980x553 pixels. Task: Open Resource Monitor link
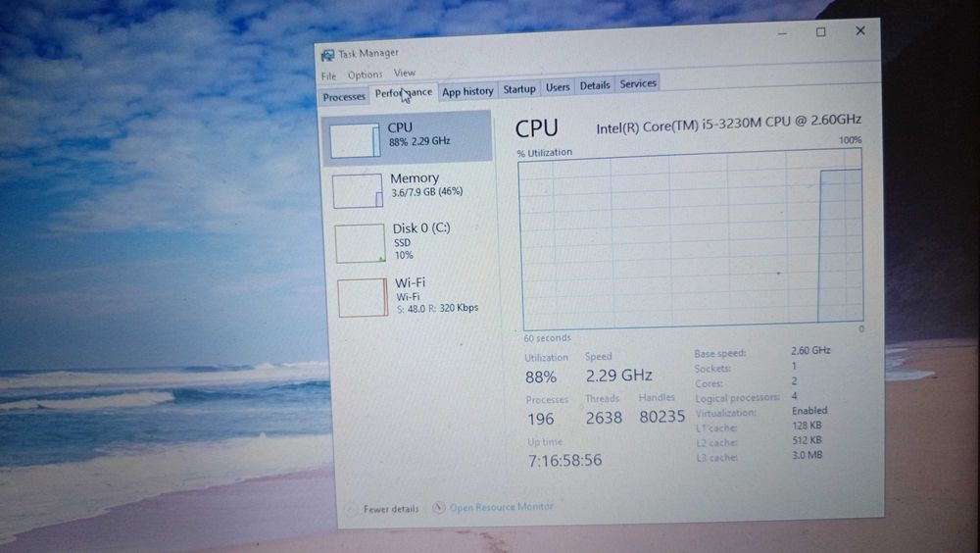[501, 507]
